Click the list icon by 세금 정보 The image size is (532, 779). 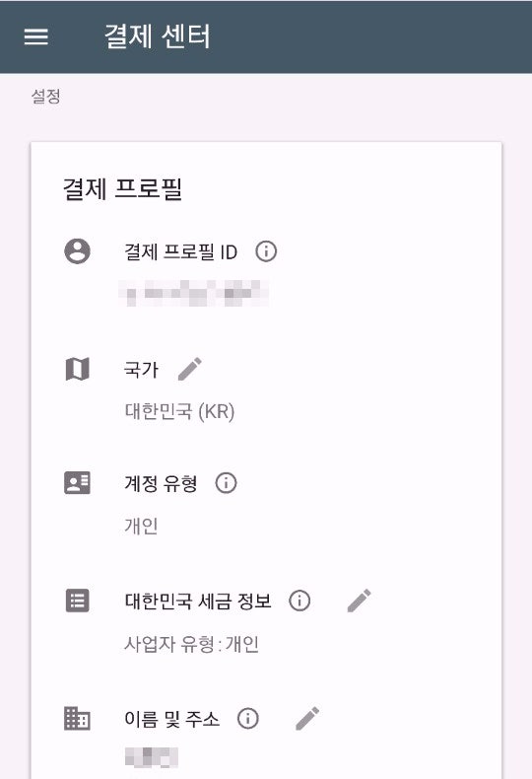(x=78, y=601)
